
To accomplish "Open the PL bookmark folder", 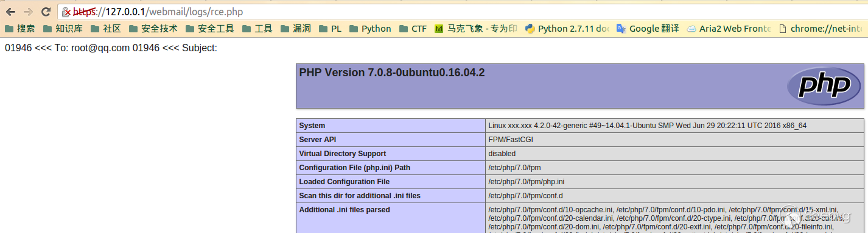I will click(x=330, y=29).
